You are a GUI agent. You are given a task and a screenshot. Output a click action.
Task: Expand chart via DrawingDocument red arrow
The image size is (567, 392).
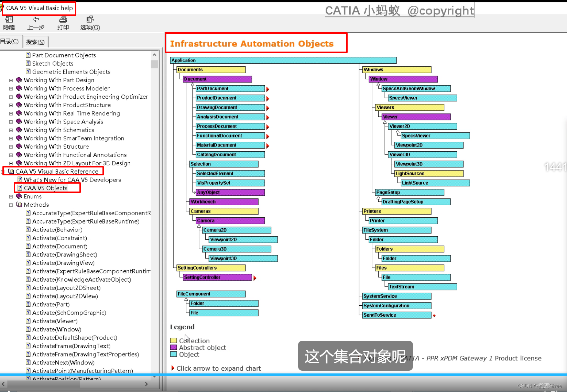tap(268, 108)
